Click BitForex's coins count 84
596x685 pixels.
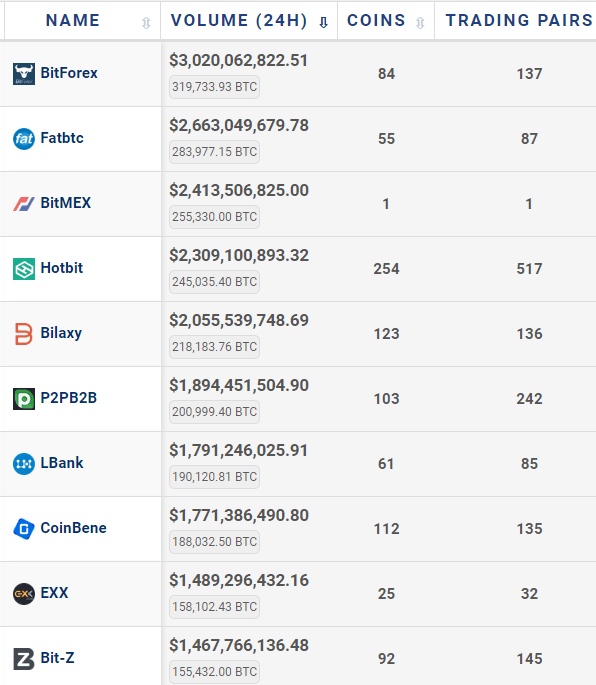[x=386, y=74]
